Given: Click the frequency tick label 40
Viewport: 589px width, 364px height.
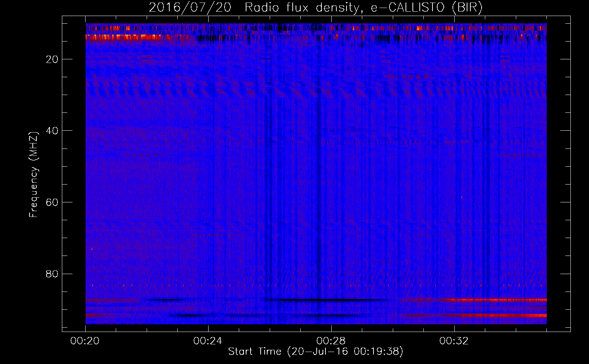Looking at the screenshot, I should (x=52, y=131).
